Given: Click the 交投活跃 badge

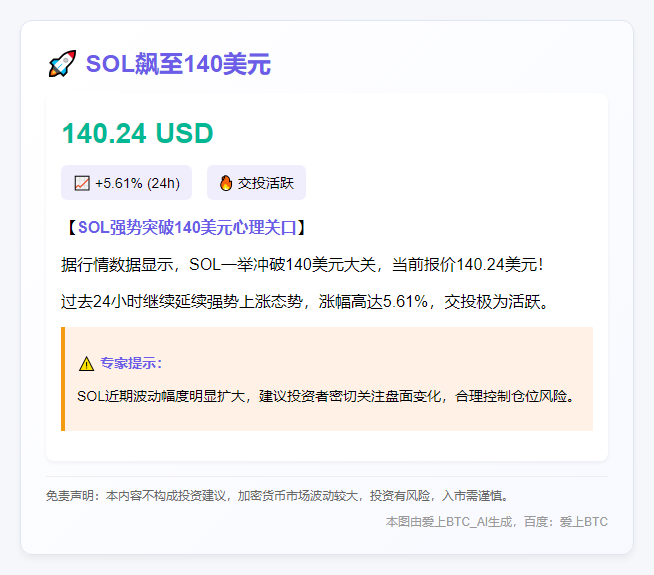Looking at the screenshot, I should (257, 183).
